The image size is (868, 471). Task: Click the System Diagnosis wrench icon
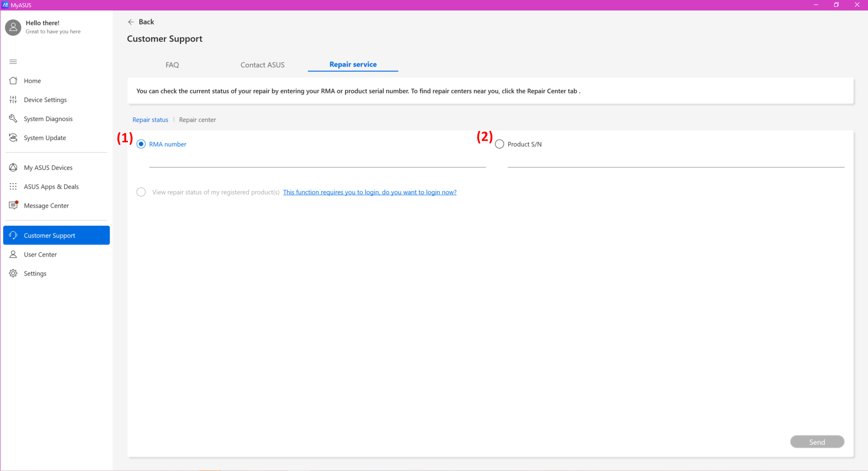13,119
